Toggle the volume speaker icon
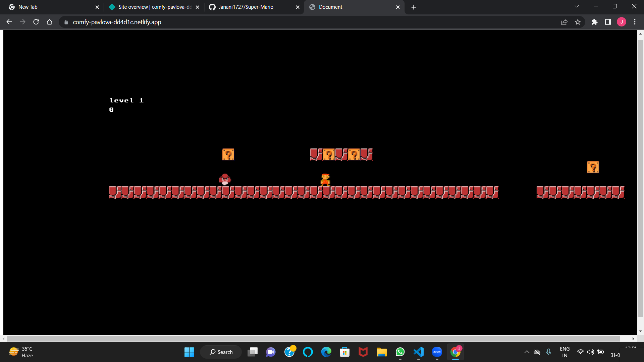 [590, 352]
